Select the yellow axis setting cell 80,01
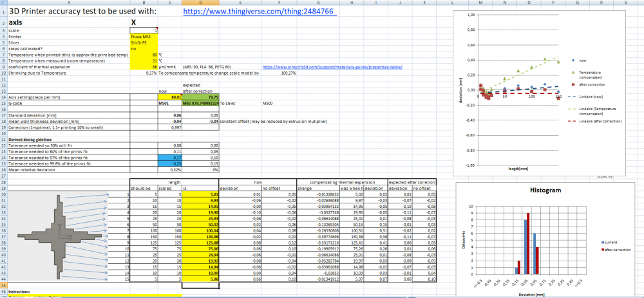The image size is (644, 298). pyautogui.click(x=170, y=96)
